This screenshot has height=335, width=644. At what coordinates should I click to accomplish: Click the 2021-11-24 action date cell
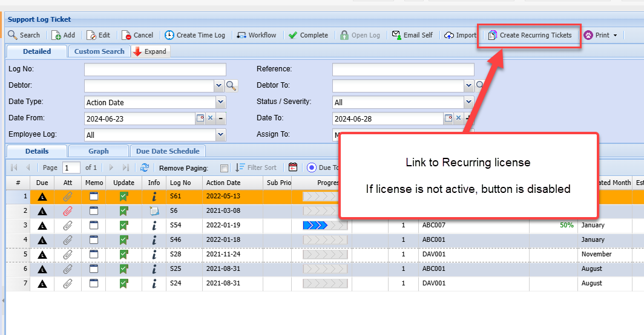232,254
